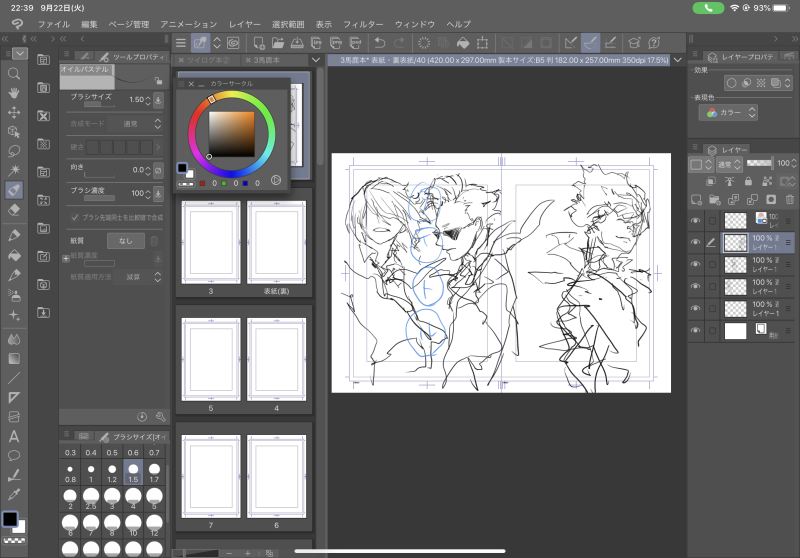Toggle the brush tip blending checkbox
Viewport: 800px width, 558px height.
75,217
